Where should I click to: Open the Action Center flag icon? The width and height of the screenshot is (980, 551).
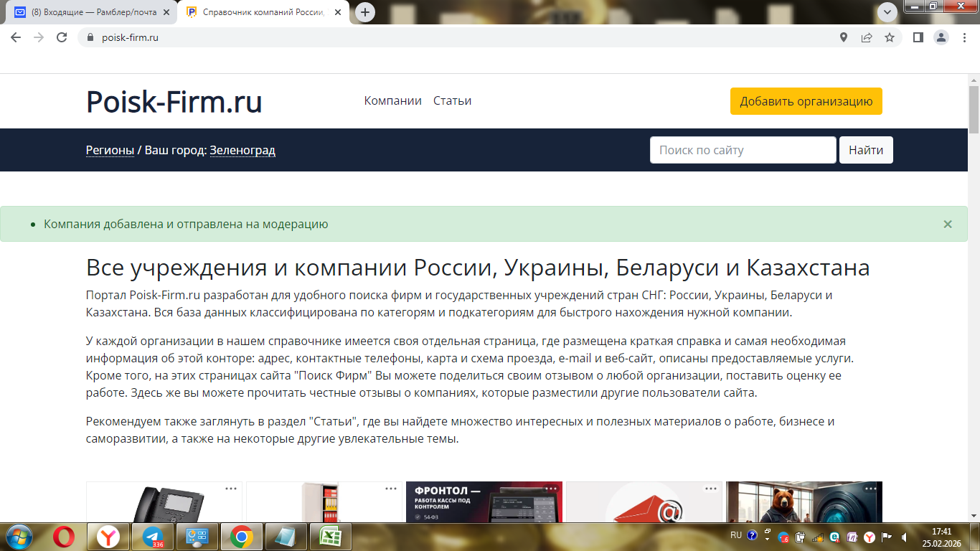tap(887, 537)
